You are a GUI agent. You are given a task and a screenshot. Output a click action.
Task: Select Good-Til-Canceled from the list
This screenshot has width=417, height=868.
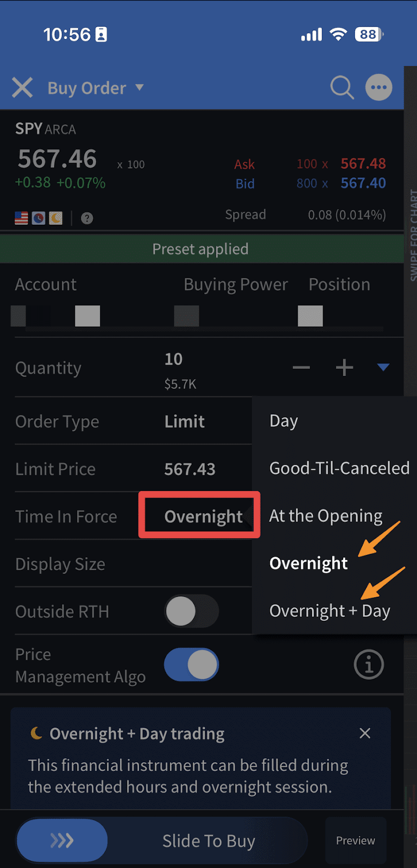tap(339, 468)
